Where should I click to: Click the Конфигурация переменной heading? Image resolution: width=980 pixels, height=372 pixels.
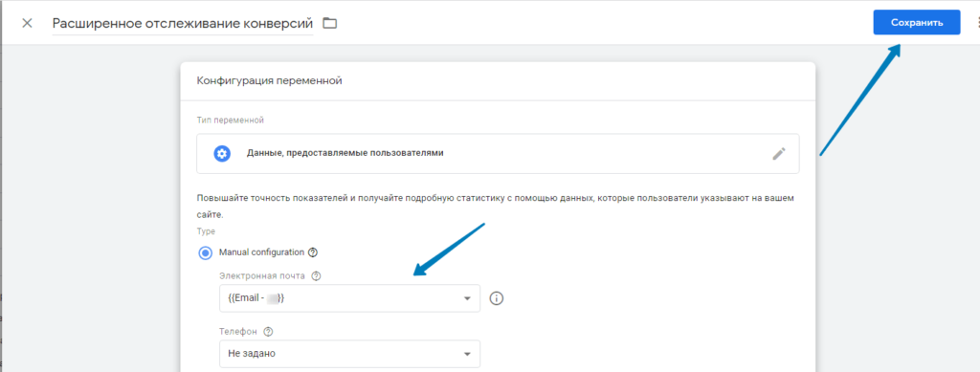[269, 80]
